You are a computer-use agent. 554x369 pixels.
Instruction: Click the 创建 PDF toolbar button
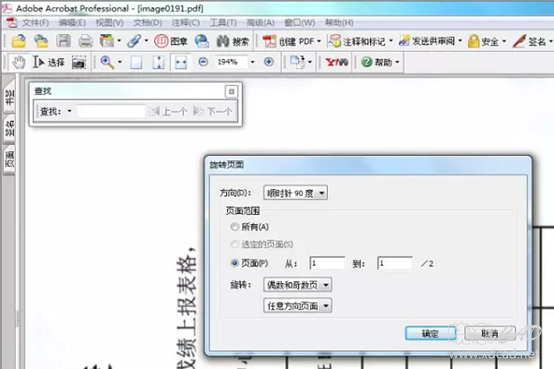click(x=289, y=41)
